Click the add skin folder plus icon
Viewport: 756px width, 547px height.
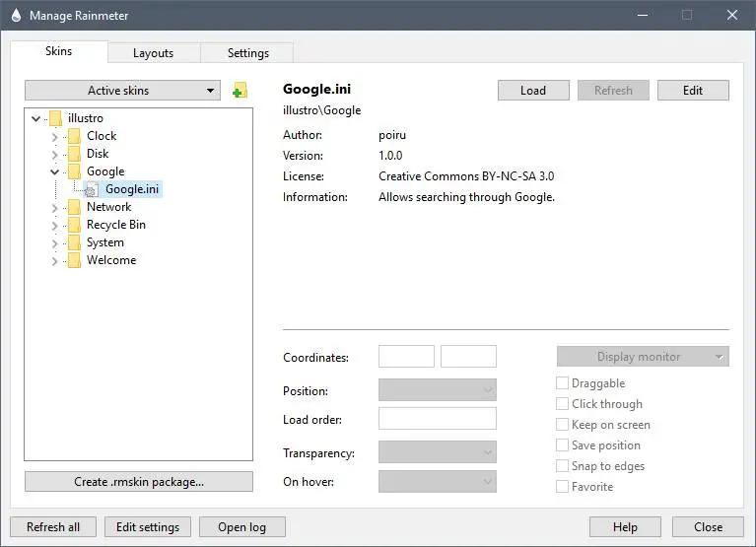(240, 90)
